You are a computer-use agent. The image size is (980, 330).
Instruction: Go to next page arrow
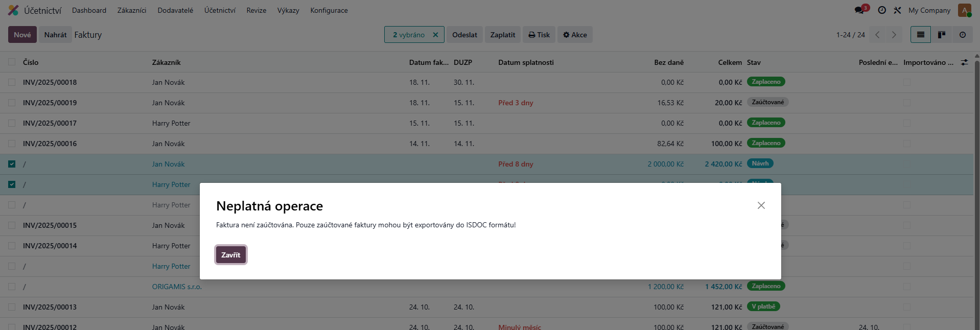click(x=894, y=35)
